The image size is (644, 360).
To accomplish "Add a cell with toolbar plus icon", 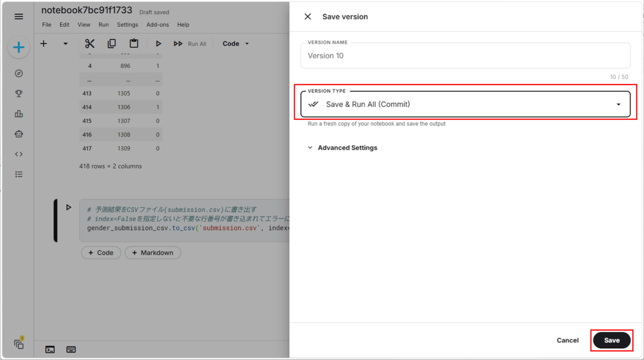I will [x=44, y=44].
